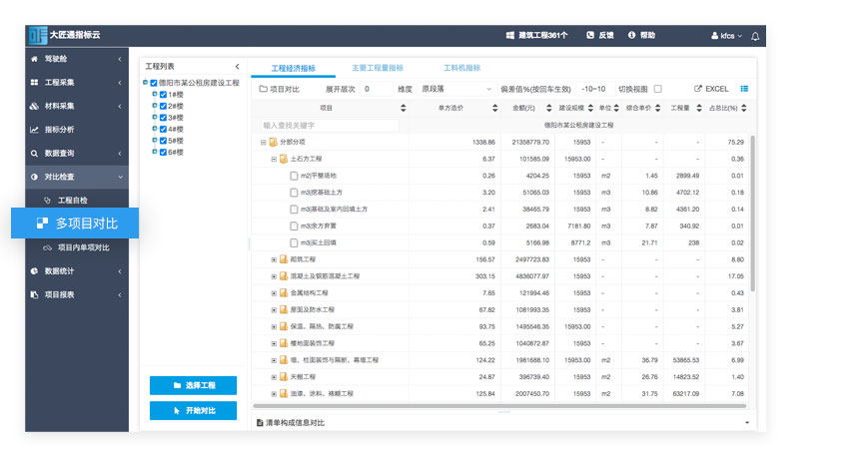868x458 pixels.
Task: Sort by 建设规模 column arrows
Action: tap(590, 109)
